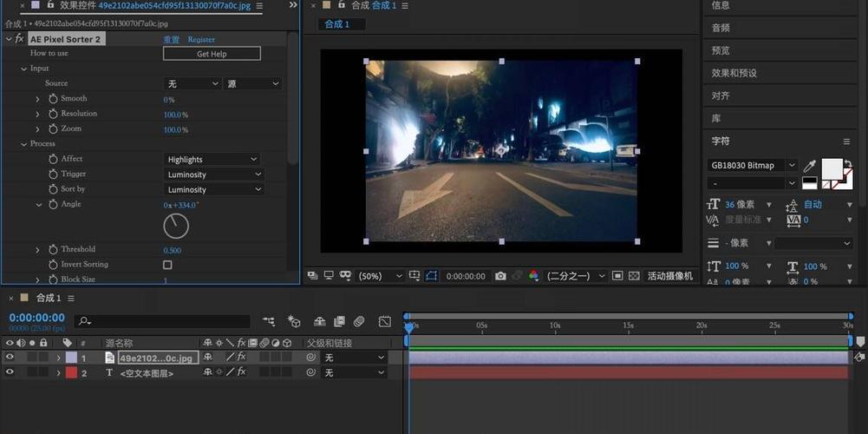Take a snapshot with the camera icon

pos(500,276)
